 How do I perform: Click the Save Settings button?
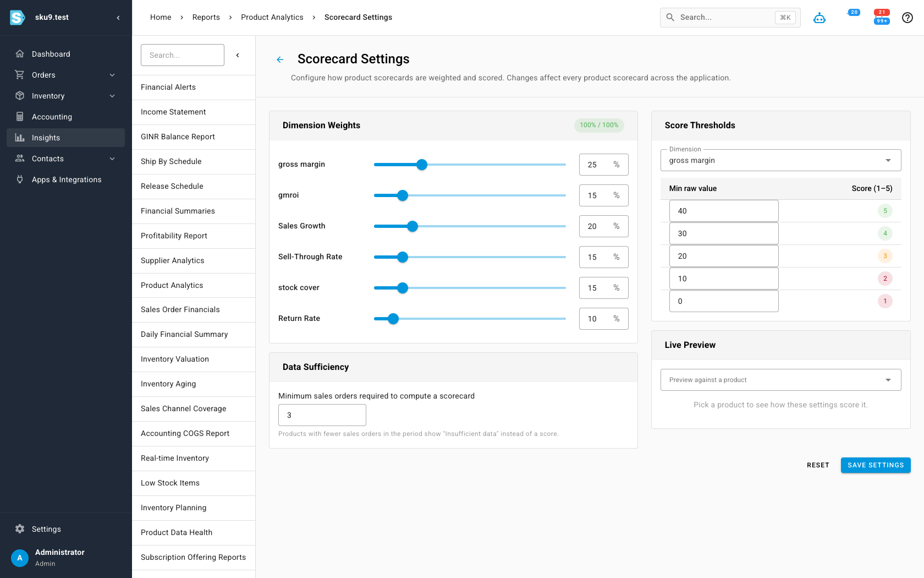coord(876,465)
